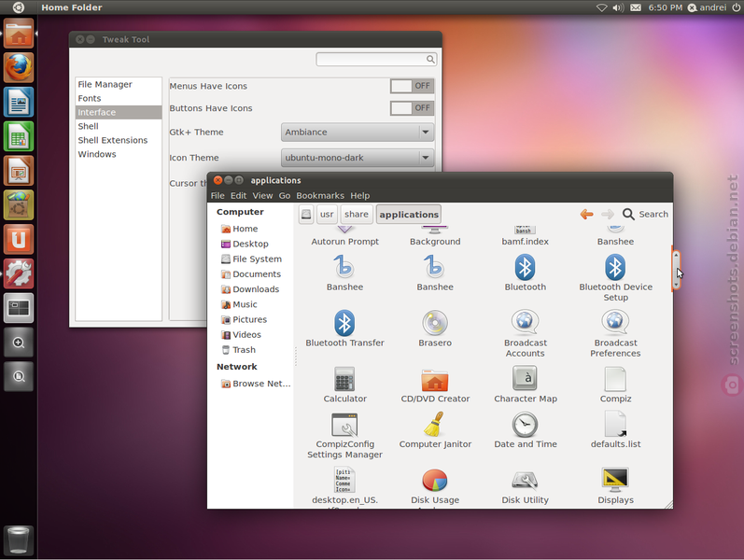Open Home in the places sidebar

[245, 229]
